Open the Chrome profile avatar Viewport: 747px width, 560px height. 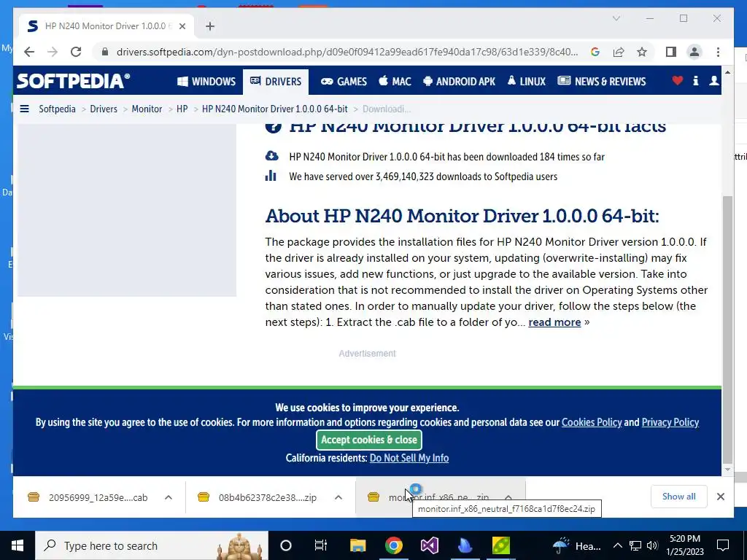click(694, 52)
